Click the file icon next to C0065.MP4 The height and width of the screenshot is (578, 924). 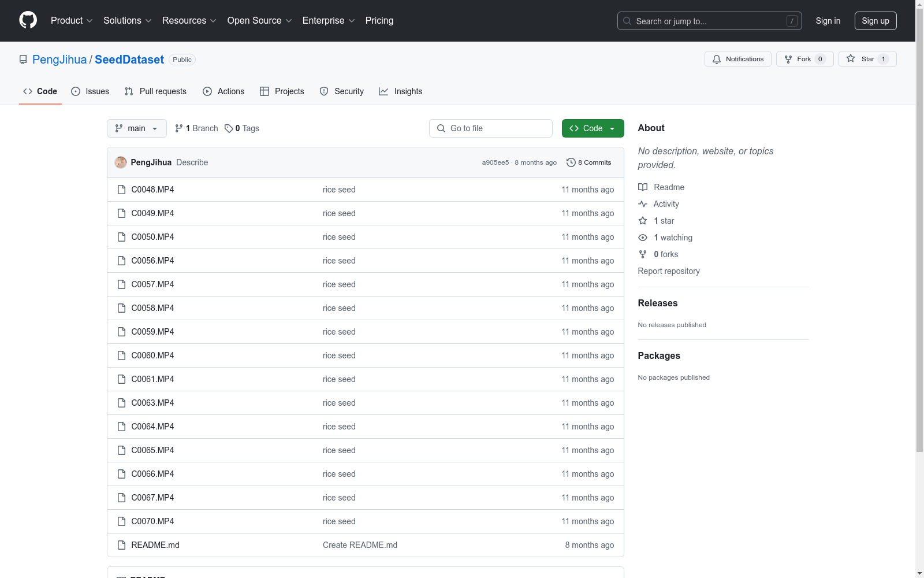(121, 450)
